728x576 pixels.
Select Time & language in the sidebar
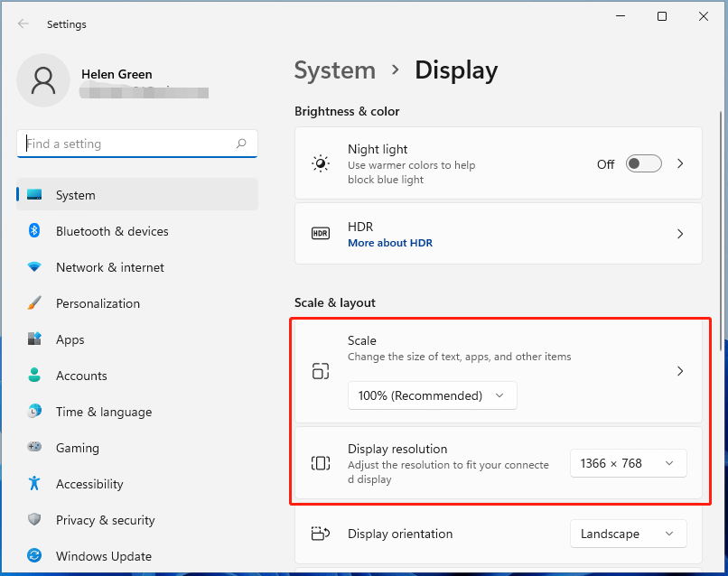click(106, 412)
